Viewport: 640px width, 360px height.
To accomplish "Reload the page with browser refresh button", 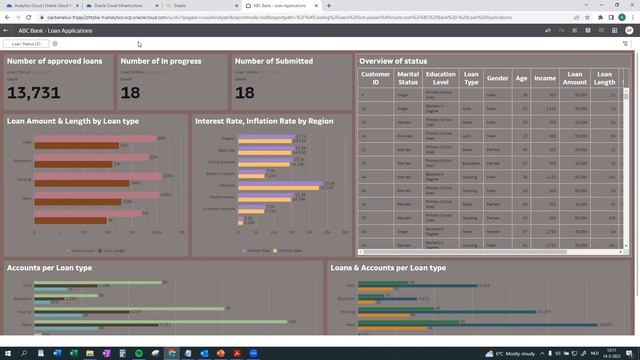I will point(28,18).
